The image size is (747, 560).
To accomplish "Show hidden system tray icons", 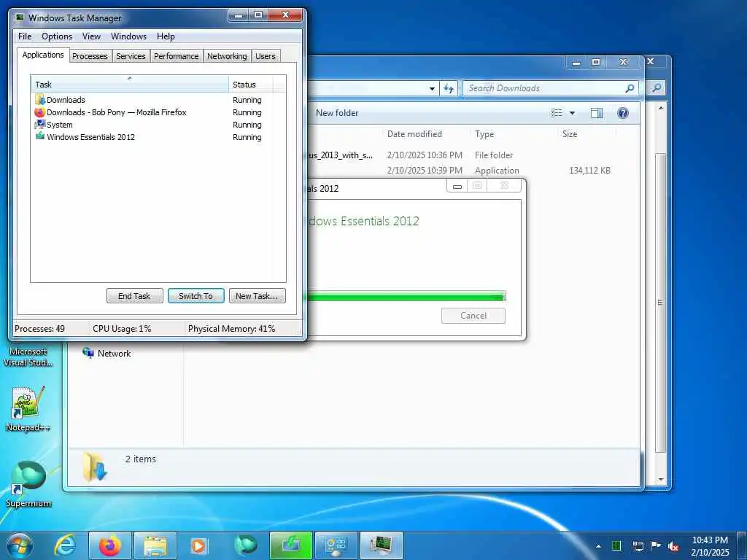I will 598,546.
